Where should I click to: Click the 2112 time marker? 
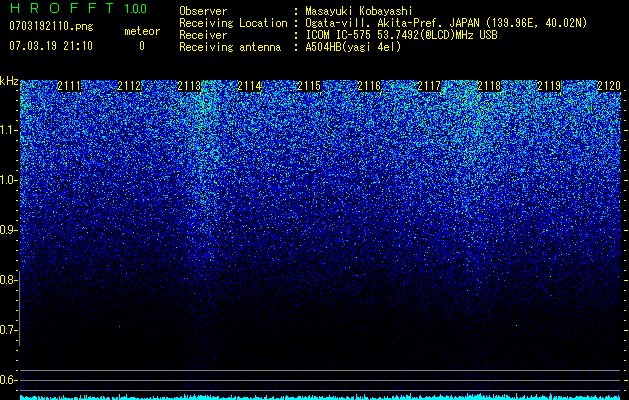(129, 86)
